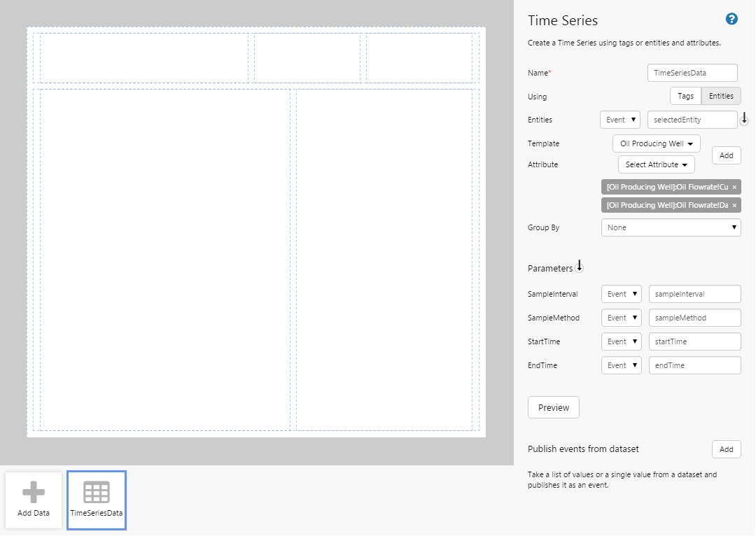
Task: Open the Group By None dropdown
Action: coord(671,227)
